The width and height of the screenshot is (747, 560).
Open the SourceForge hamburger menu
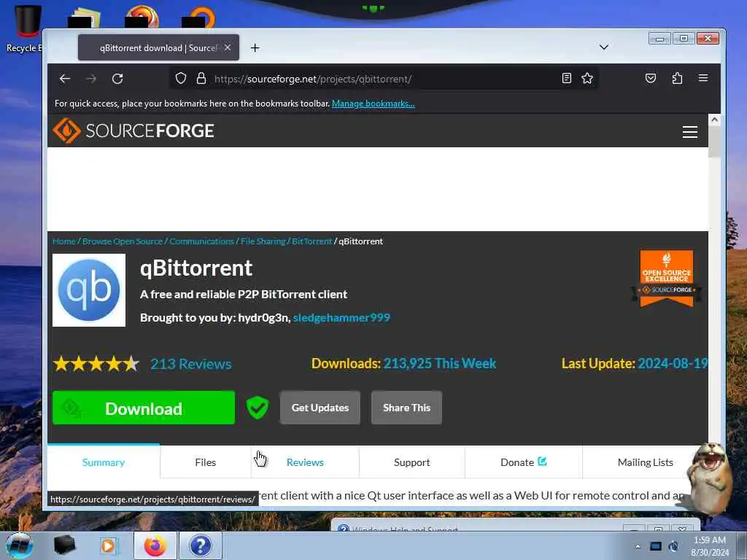(x=690, y=132)
